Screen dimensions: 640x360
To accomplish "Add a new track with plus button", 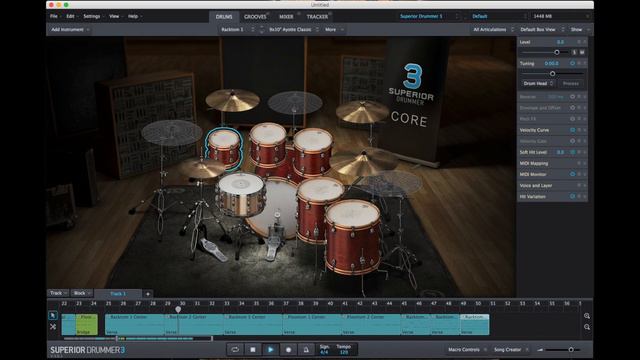I will click(148, 294).
